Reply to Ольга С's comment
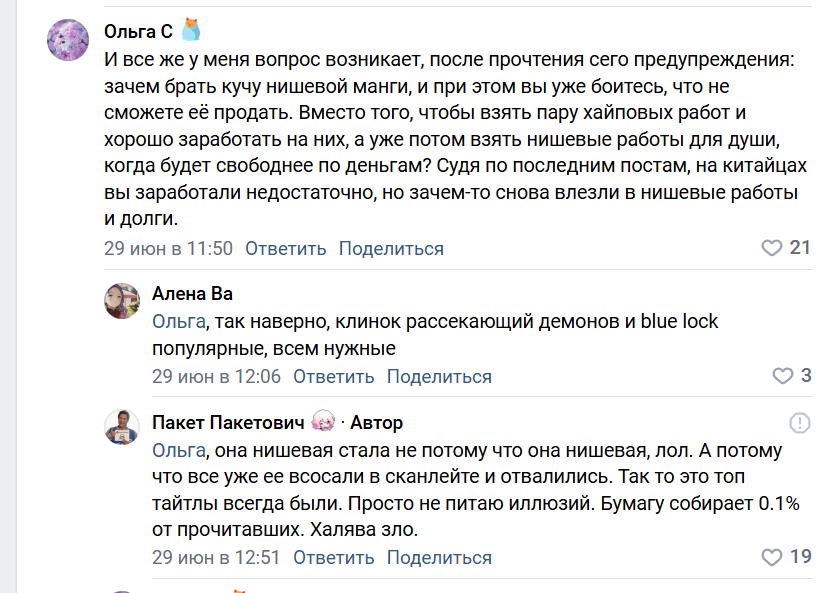 (x=285, y=248)
